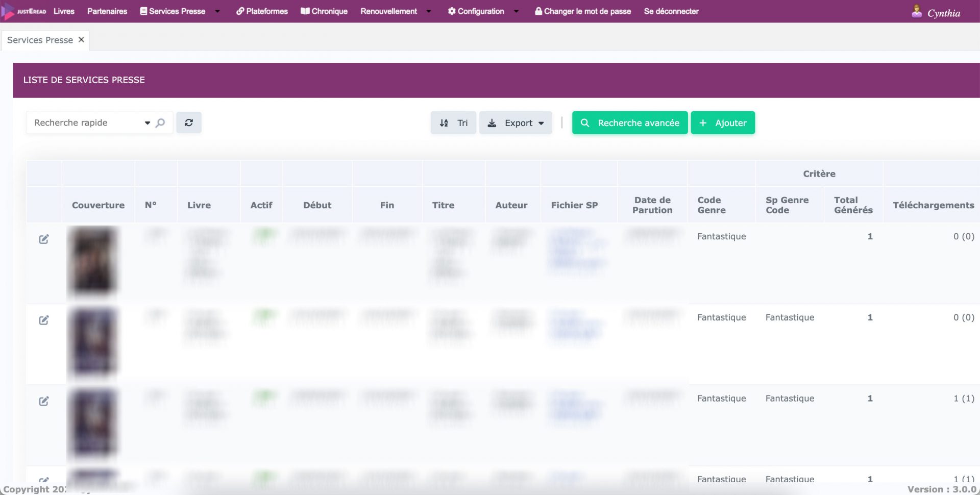Click the Tri sort button
Image resolution: width=980 pixels, height=495 pixels.
pos(453,122)
